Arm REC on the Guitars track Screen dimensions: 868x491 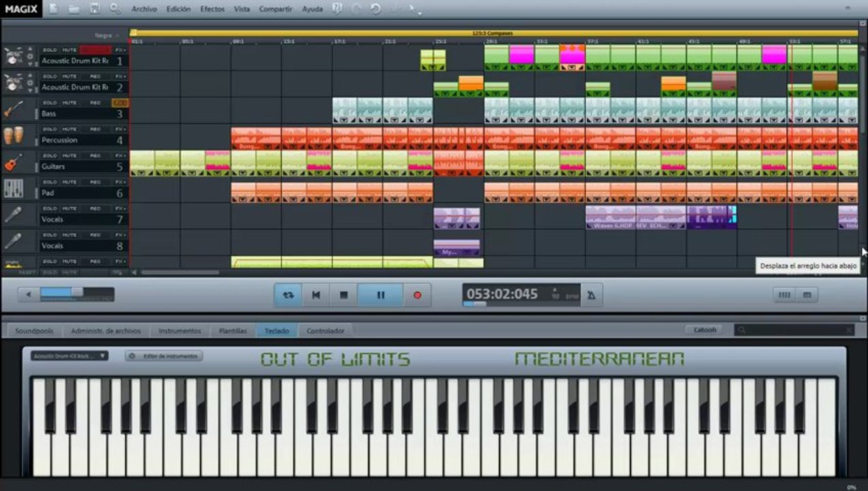click(x=96, y=155)
